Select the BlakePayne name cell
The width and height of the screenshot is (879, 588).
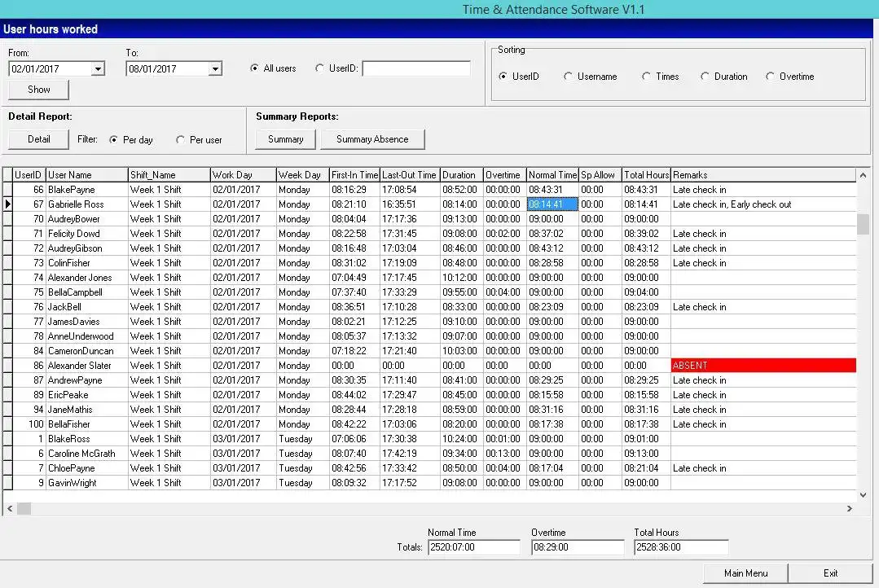pyautogui.click(x=87, y=190)
